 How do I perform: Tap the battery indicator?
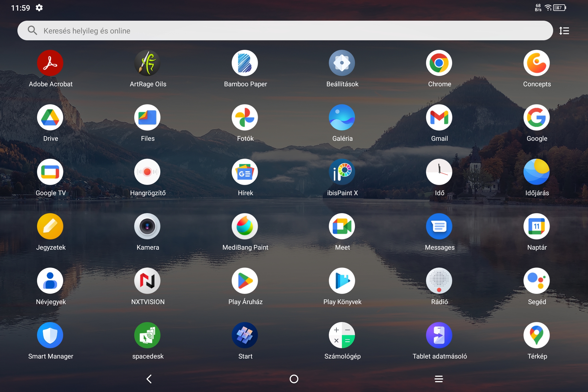coord(560,8)
